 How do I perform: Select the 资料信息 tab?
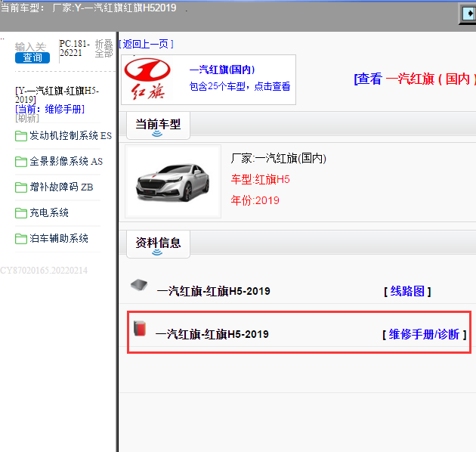point(158,243)
